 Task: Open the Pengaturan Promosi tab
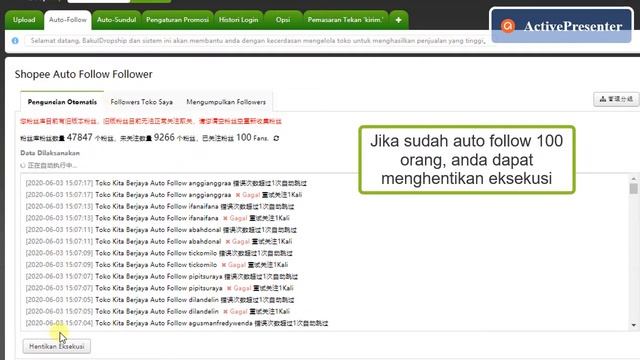[177, 20]
